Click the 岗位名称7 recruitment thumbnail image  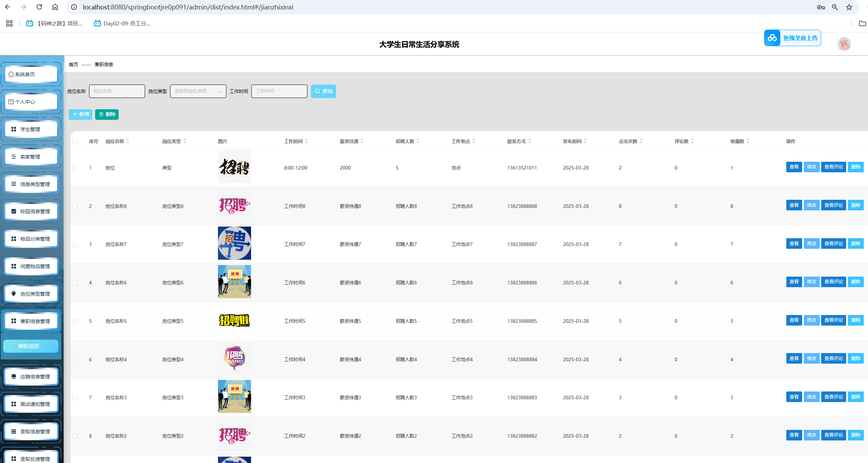point(234,243)
